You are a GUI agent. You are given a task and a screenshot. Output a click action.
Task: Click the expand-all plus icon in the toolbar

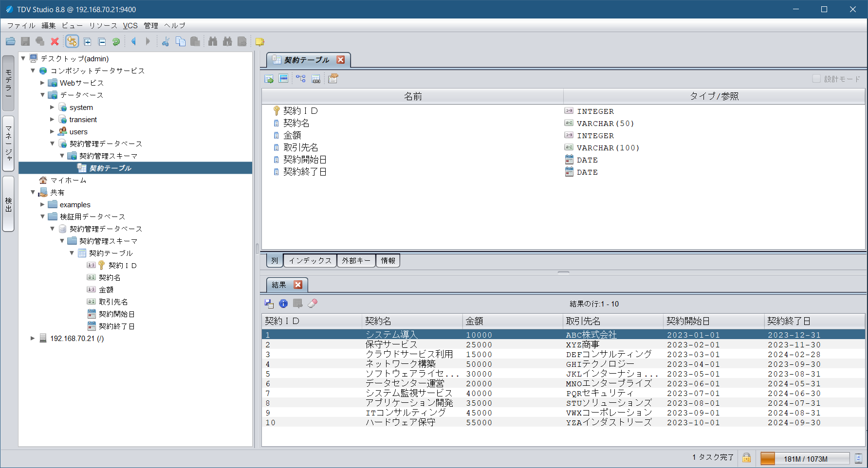point(87,42)
